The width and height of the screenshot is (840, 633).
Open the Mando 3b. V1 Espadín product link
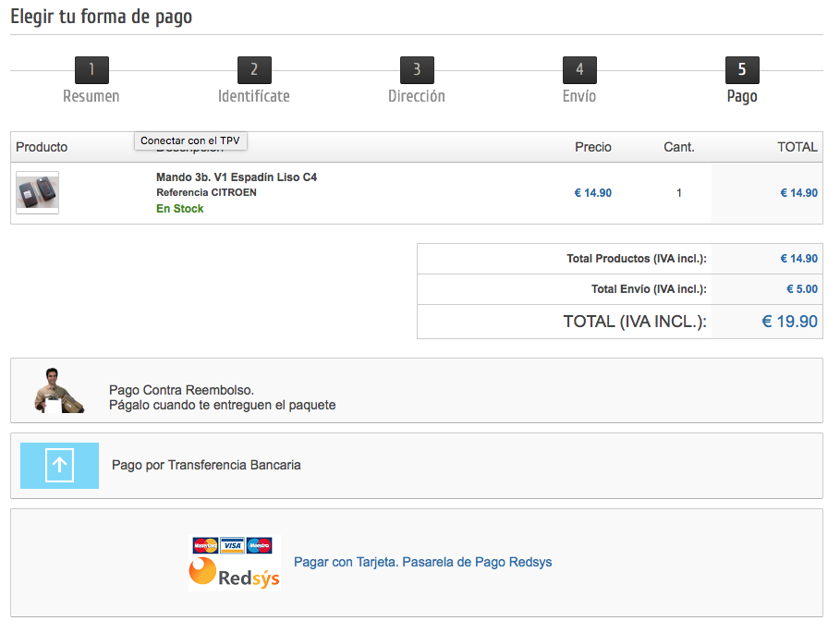pyautogui.click(x=237, y=177)
